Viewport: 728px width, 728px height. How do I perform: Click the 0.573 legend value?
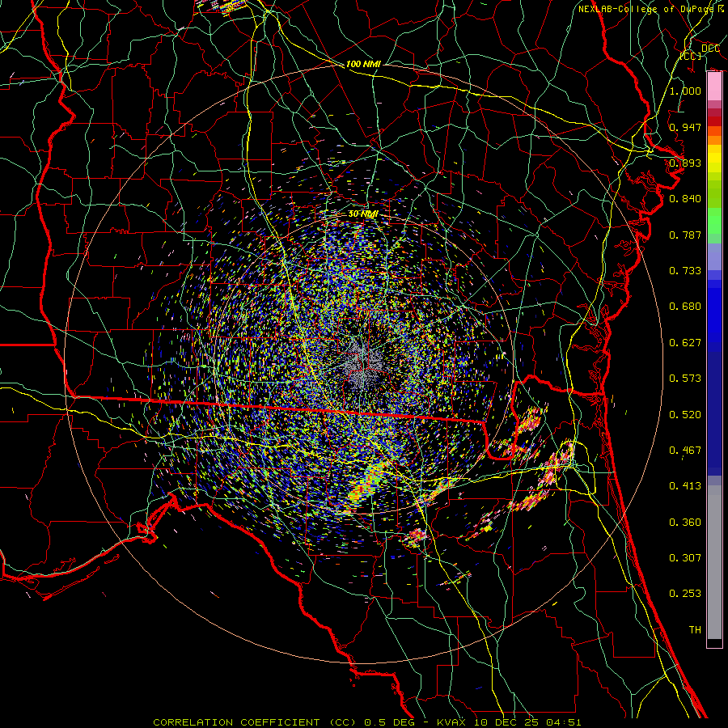[685, 379]
